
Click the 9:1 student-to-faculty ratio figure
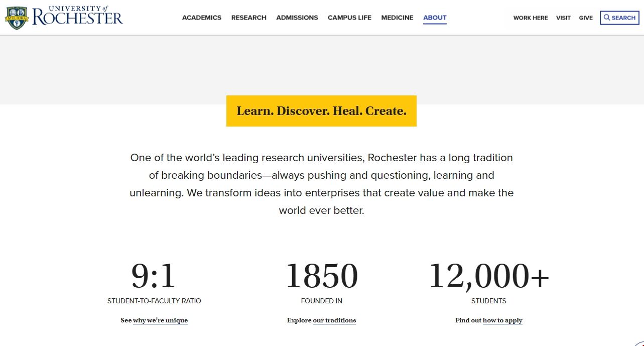pyautogui.click(x=154, y=276)
